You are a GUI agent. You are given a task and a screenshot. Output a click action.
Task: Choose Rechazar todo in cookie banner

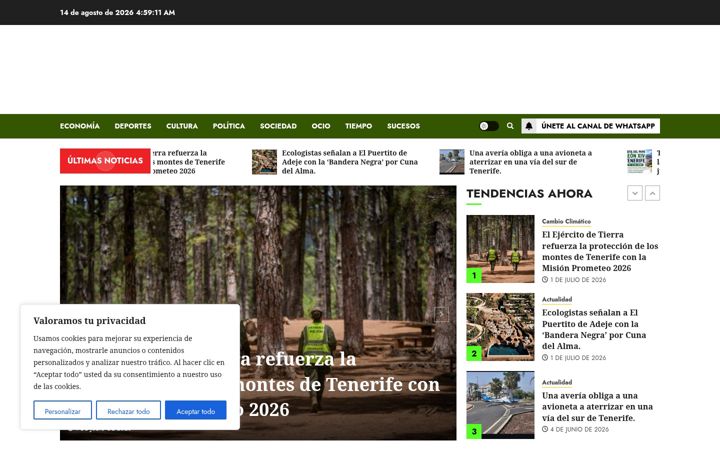[x=129, y=410]
